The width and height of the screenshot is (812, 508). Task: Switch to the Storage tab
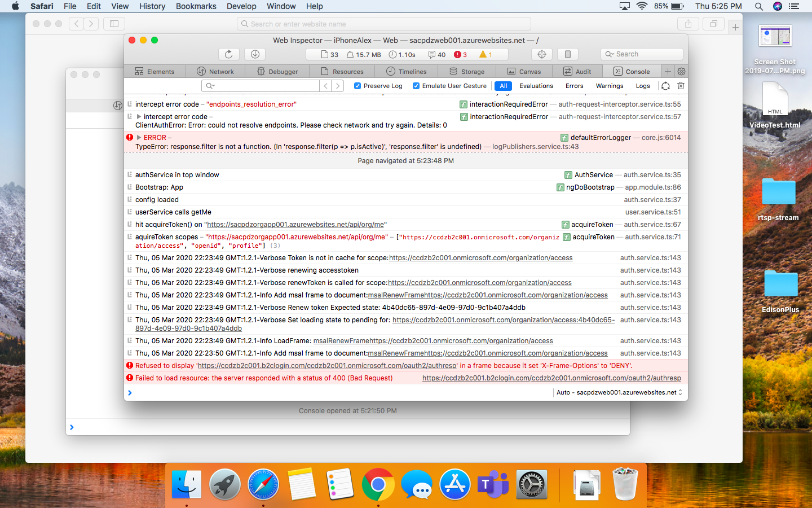click(x=467, y=71)
